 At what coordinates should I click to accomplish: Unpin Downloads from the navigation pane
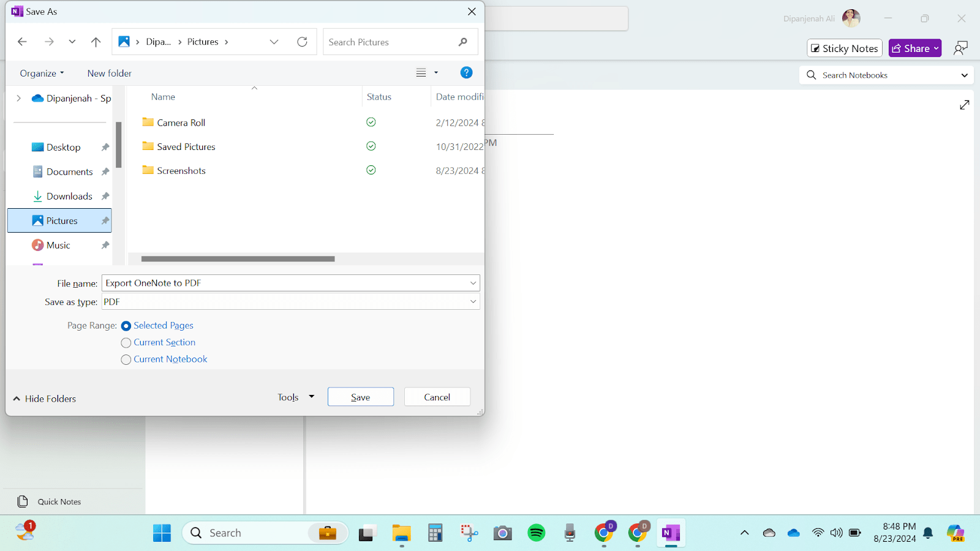click(105, 196)
